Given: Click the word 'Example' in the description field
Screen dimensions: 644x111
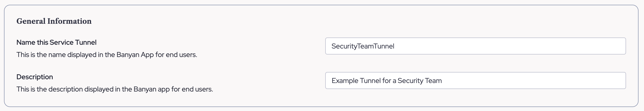Looking at the screenshot, I should (345, 81).
